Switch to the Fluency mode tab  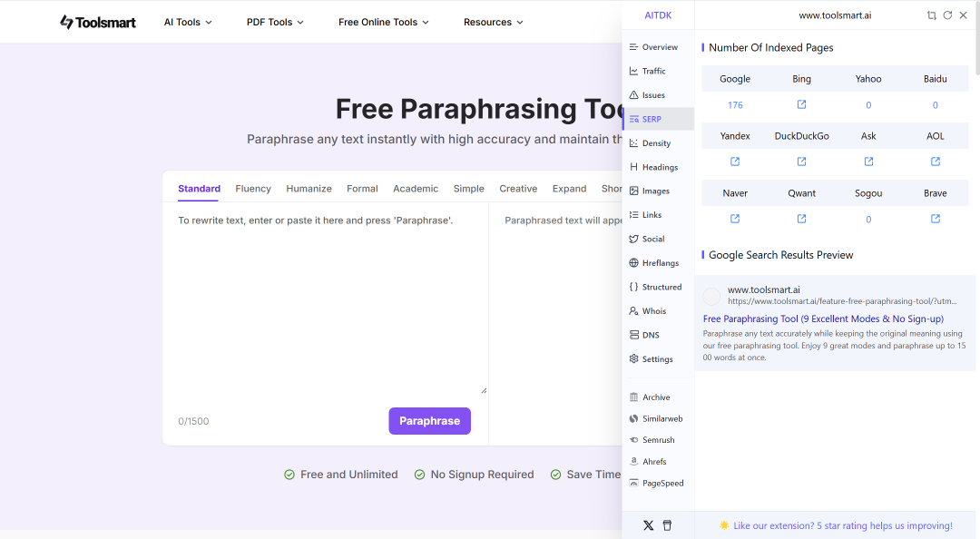click(x=253, y=188)
